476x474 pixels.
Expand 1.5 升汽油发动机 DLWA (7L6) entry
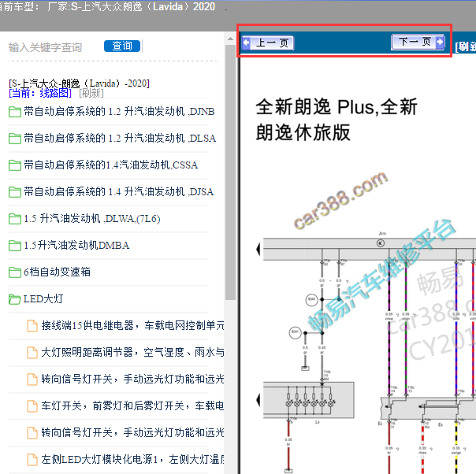[92, 218]
